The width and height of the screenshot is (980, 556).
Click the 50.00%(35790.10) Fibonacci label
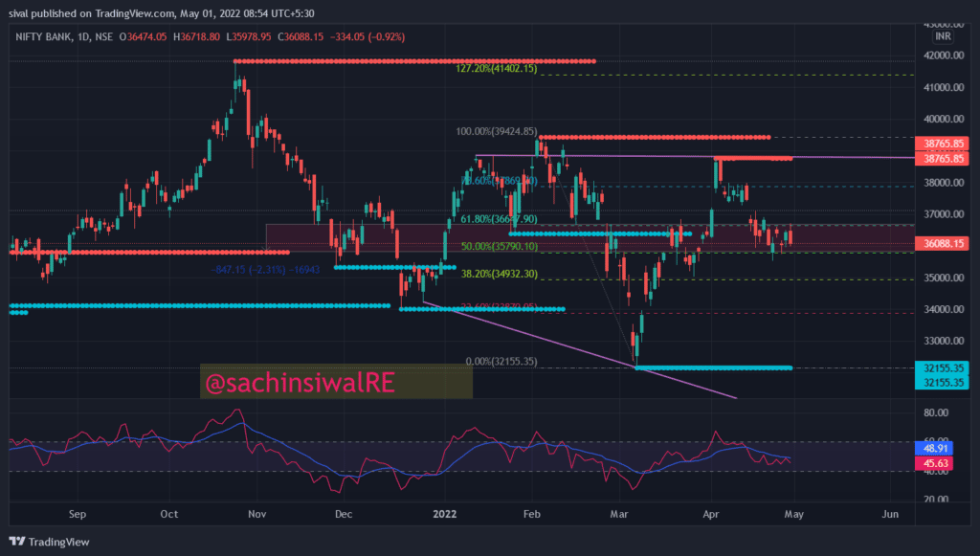(499, 246)
